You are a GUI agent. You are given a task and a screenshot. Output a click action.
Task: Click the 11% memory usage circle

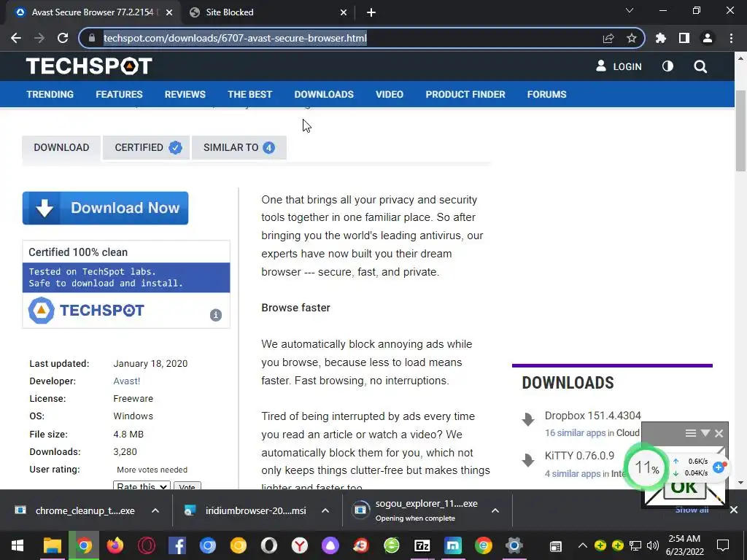[646, 467]
